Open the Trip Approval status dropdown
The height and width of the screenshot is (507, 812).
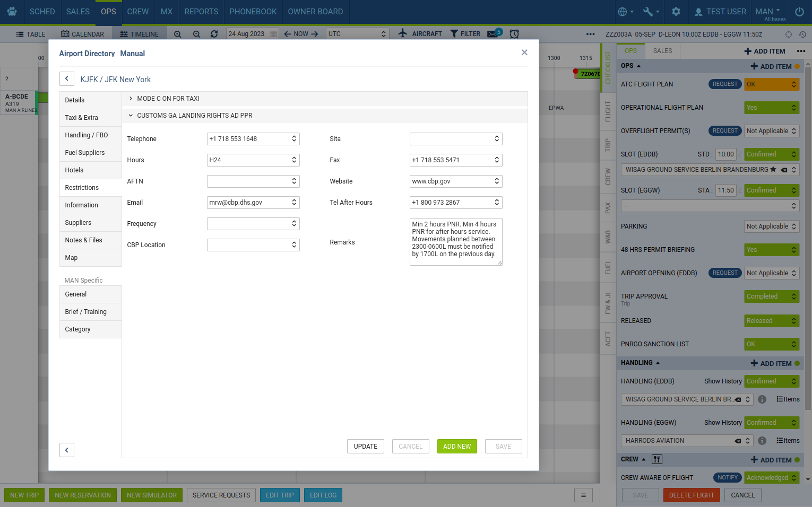[x=771, y=296]
